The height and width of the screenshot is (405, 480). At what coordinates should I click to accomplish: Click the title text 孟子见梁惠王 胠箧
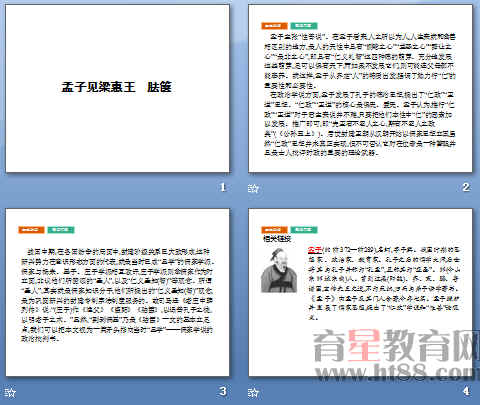click(x=116, y=87)
